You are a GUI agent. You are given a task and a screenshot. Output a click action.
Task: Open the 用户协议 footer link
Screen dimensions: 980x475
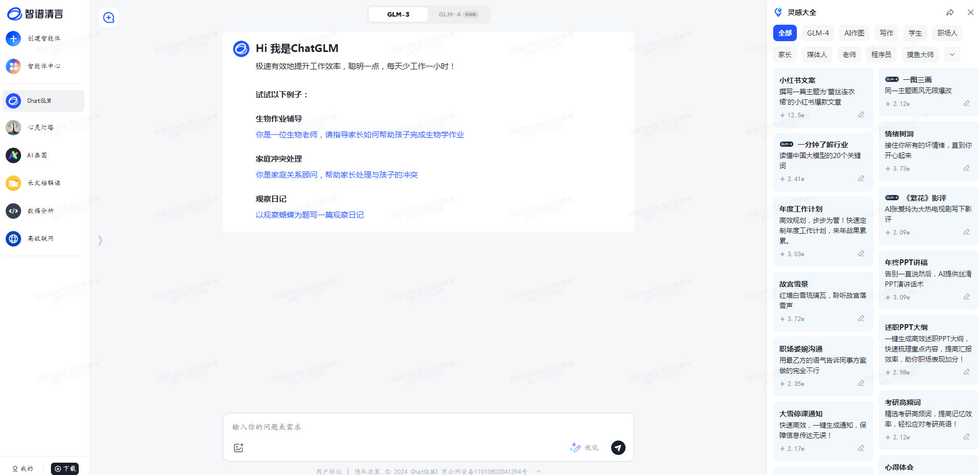(329, 471)
